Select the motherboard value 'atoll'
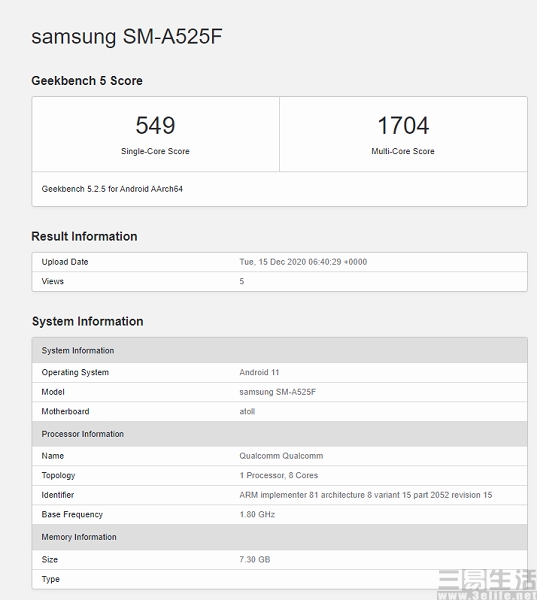537x600 pixels. (x=247, y=411)
